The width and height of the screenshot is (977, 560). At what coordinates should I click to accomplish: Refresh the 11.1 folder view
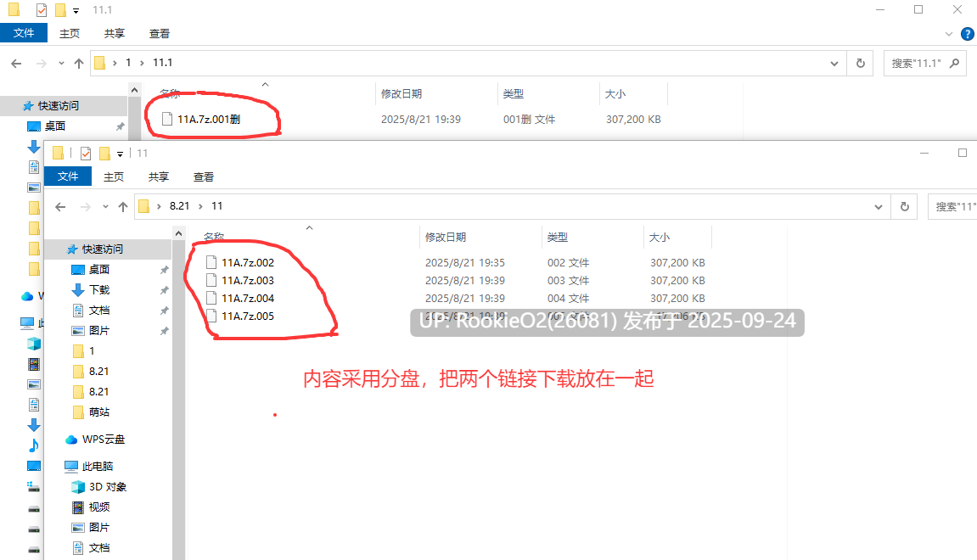tap(861, 64)
